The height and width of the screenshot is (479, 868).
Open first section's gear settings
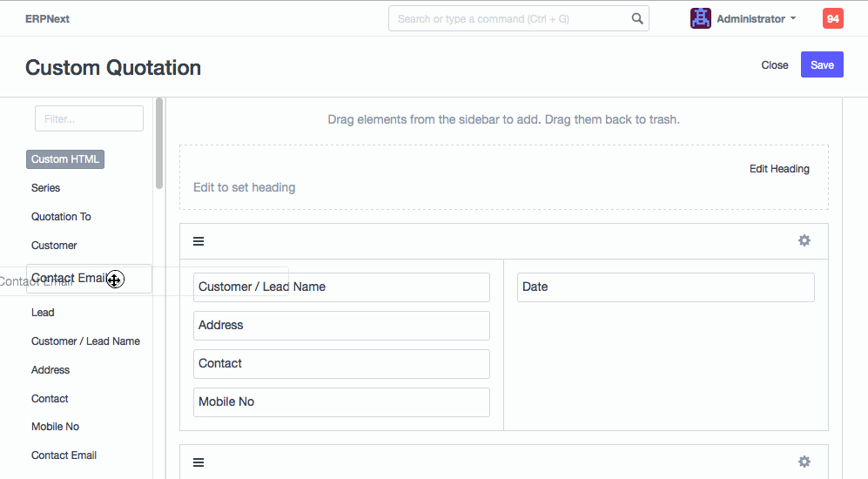804,240
